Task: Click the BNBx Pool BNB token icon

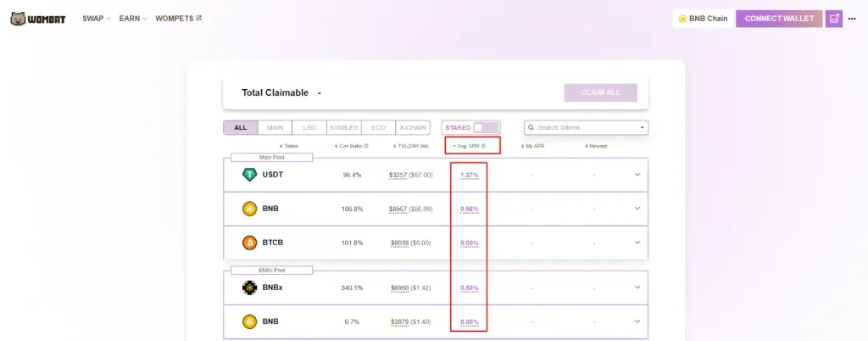Action: [x=250, y=321]
